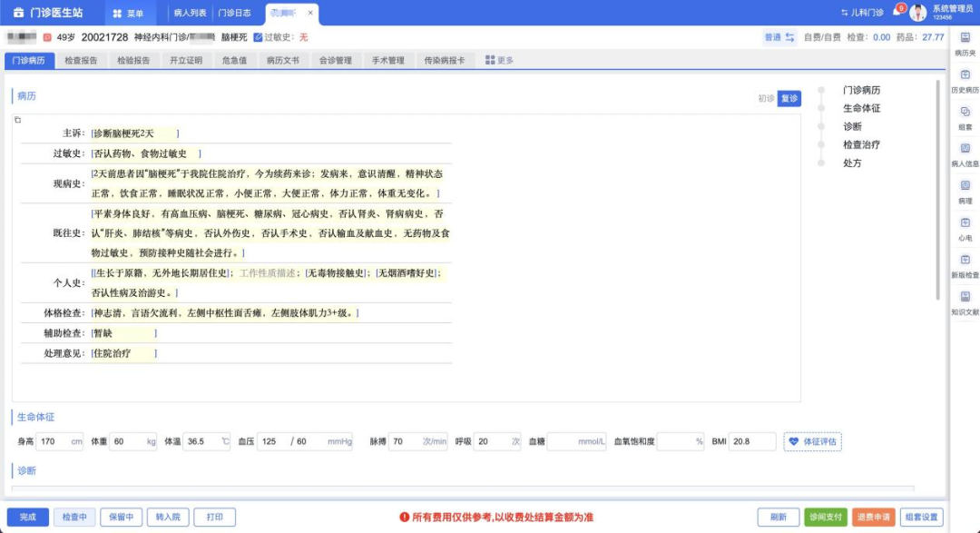Click the notification bell next to 儿科门诊
This screenshot has height=533, width=980.
[x=897, y=12]
